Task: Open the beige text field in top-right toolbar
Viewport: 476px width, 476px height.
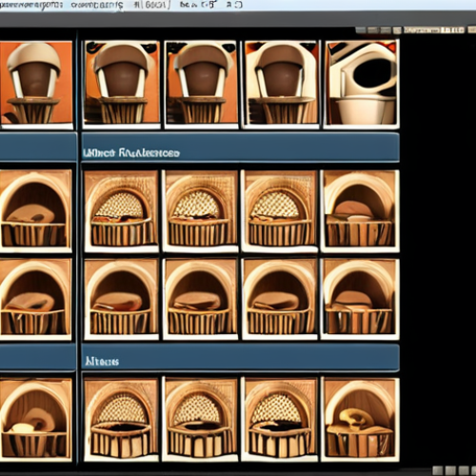Action: (434, 30)
